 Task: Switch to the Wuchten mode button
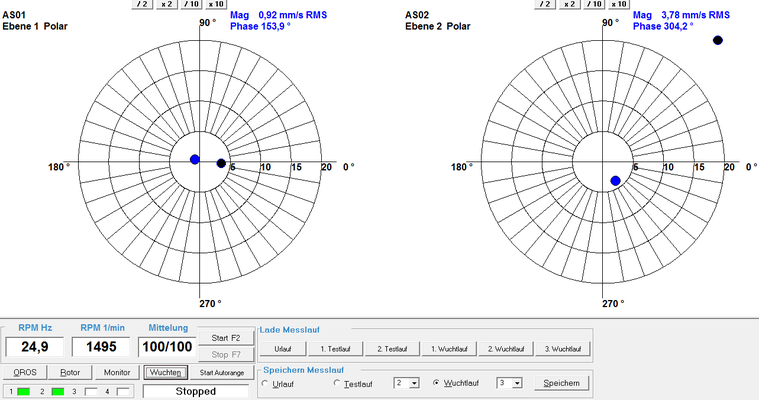(164, 372)
